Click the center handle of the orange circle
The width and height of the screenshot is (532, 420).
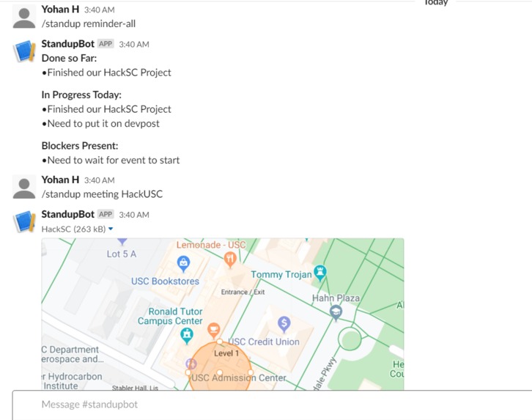[x=220, y=372]
